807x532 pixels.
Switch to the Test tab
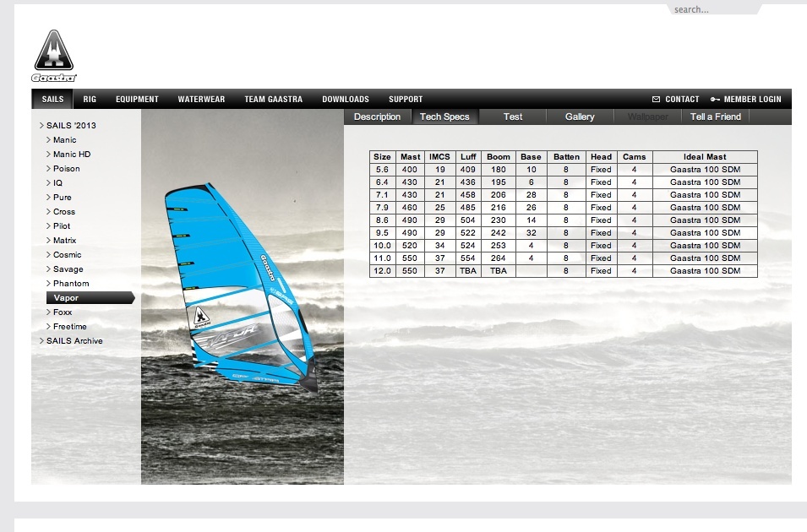click(513, 117)
